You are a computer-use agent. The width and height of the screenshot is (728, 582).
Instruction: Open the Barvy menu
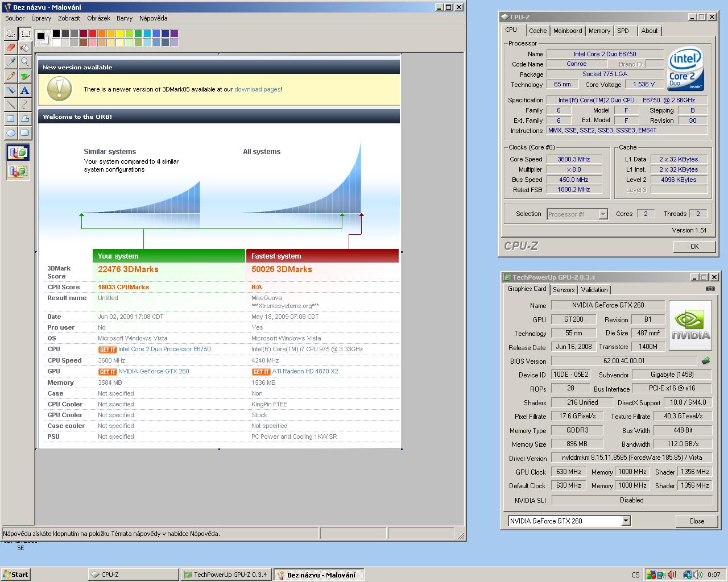click(x=125, y=18)
